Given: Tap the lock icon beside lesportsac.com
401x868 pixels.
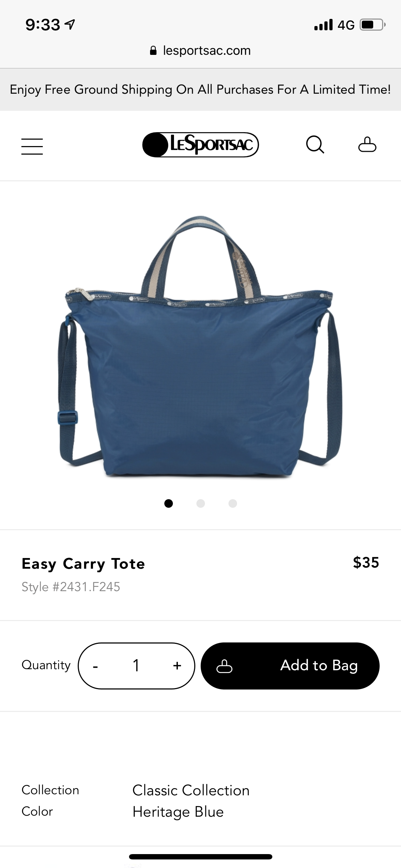Looking at the screenshot, I should (153, 51).
